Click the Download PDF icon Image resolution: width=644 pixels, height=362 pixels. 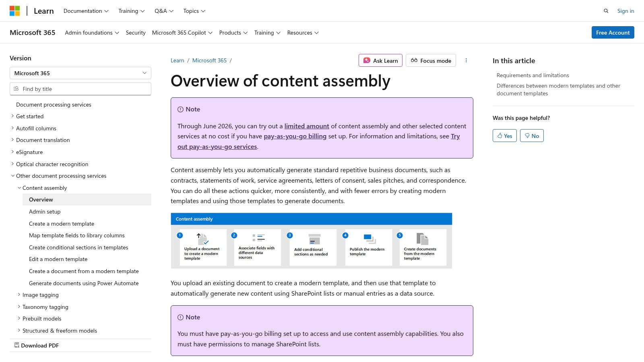(17, 345)
